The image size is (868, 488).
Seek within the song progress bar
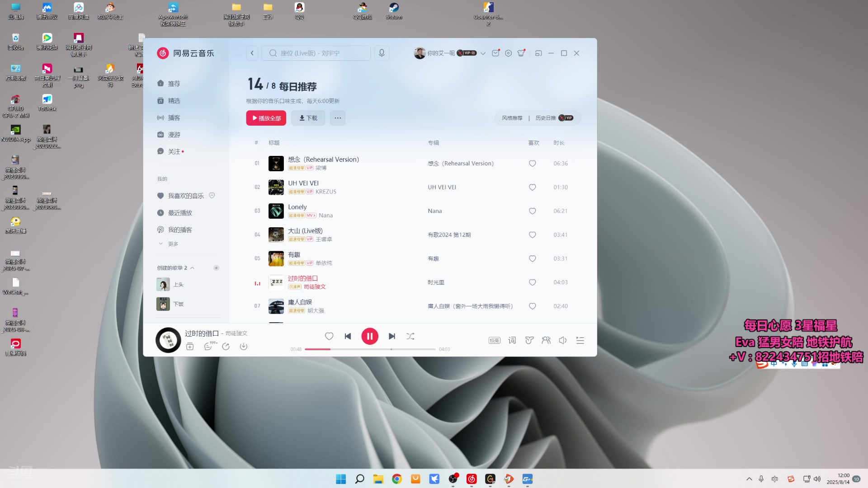click(370, 349)
